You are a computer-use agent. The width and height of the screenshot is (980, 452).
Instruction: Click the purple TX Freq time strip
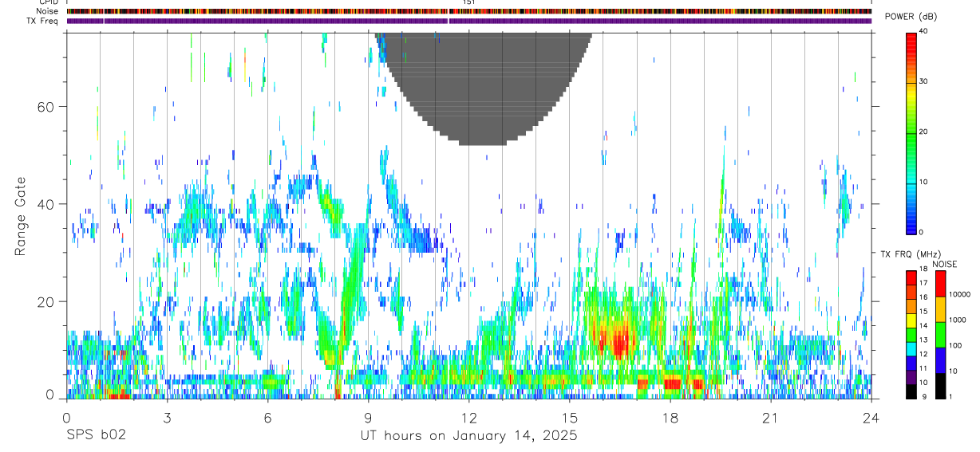[x=468, y=21]
